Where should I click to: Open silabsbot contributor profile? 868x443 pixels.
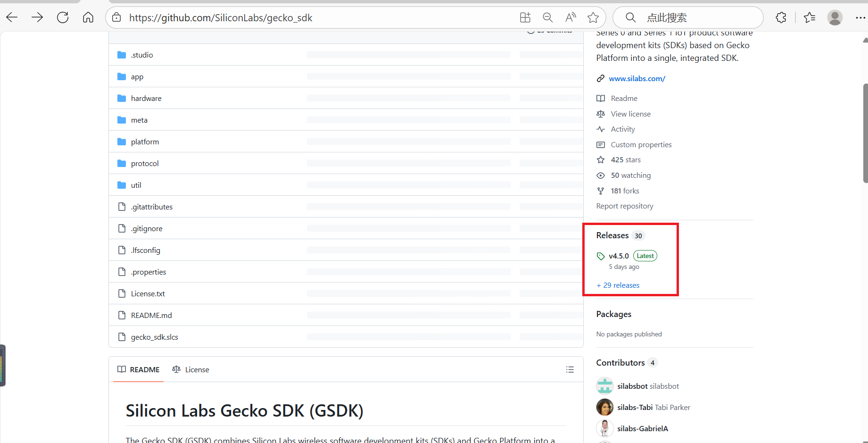[x=648, y=386]
